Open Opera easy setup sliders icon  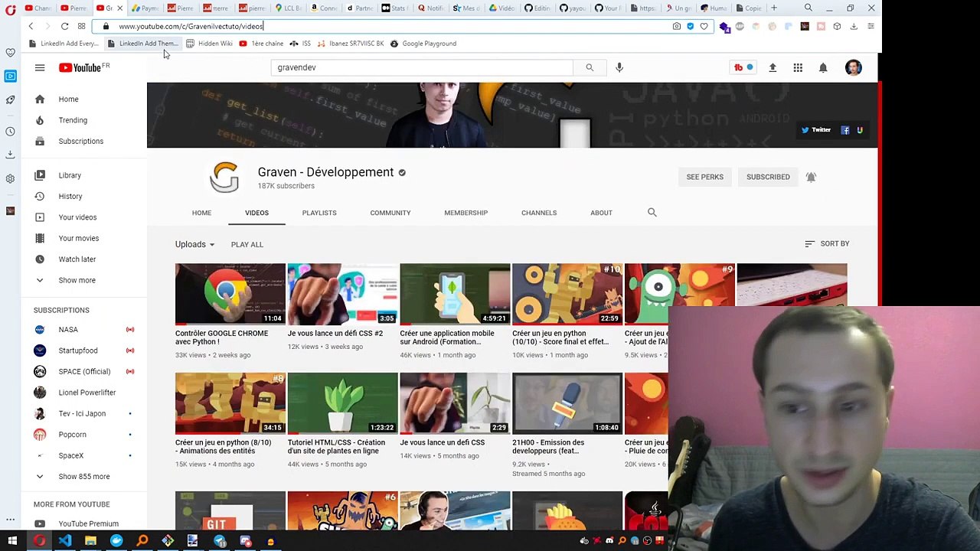(x=871, y=26)
